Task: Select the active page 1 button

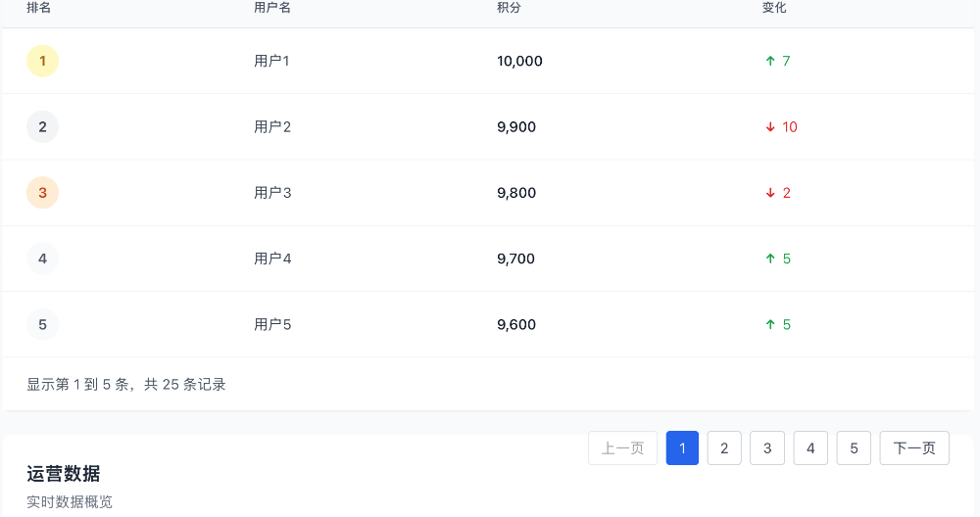Action: 682,448
